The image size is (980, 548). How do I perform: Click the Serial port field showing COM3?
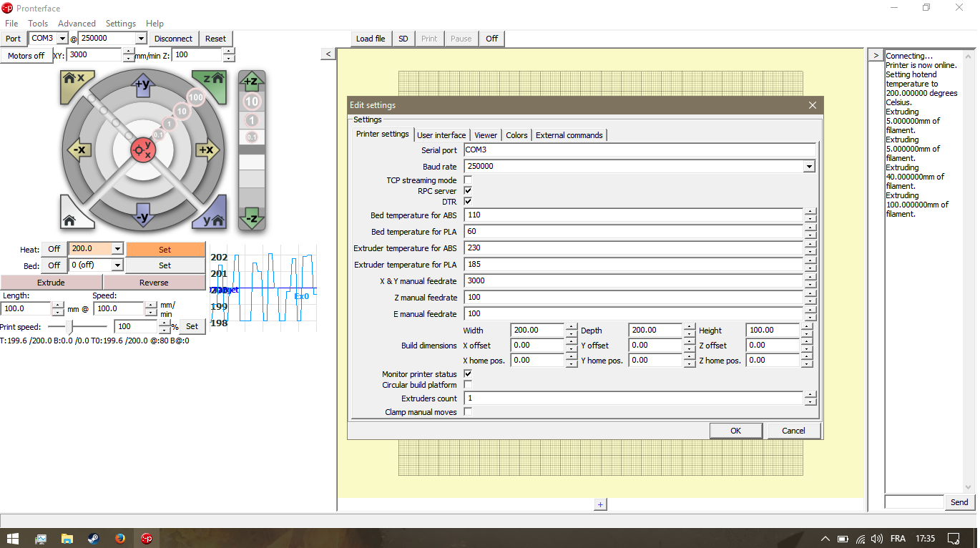coord(640,150)
